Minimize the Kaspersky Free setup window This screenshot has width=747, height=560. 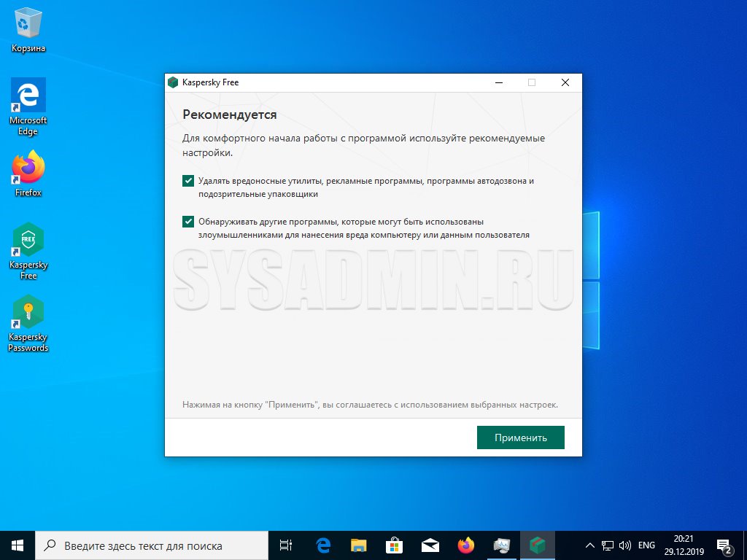498,82
